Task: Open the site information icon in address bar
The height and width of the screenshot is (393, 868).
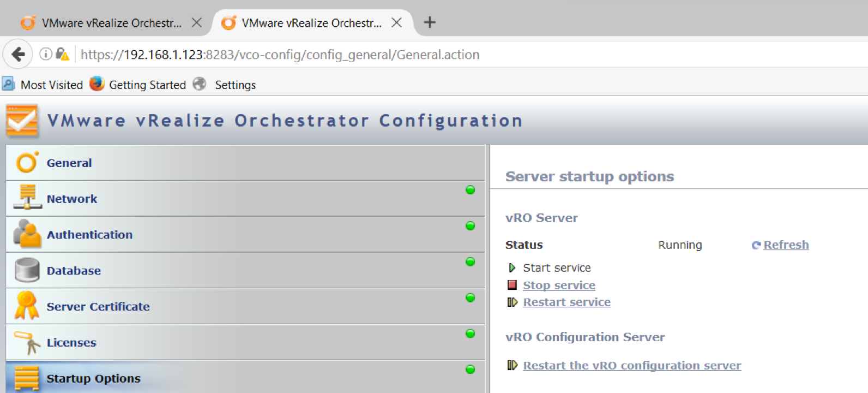Action: [x=46, y=53]
